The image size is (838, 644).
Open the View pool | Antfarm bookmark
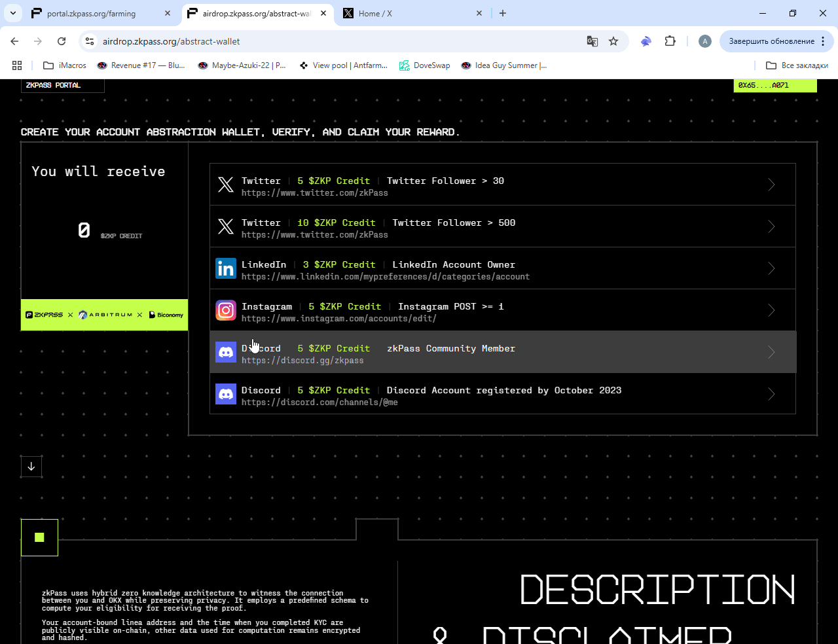[343, 65]
